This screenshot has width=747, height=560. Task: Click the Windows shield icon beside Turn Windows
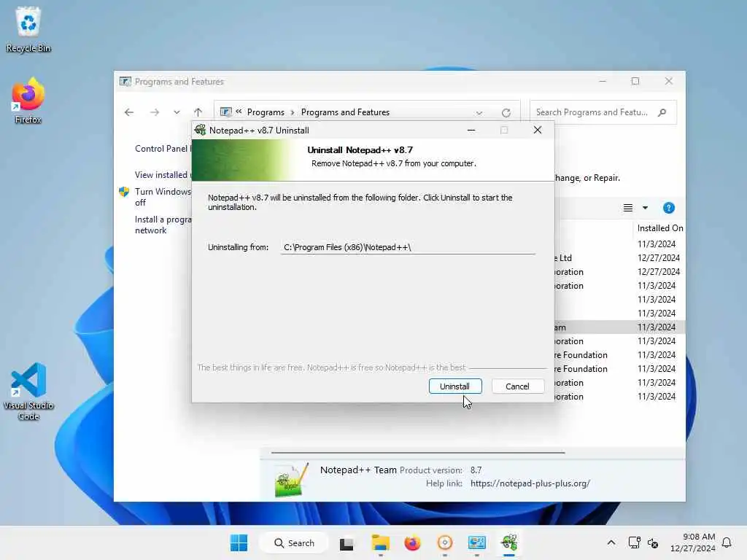124,192
